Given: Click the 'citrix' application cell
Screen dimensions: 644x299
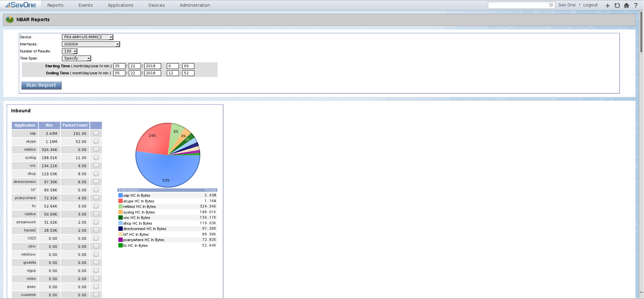Looking at the screenshot, I should [25, 247].
